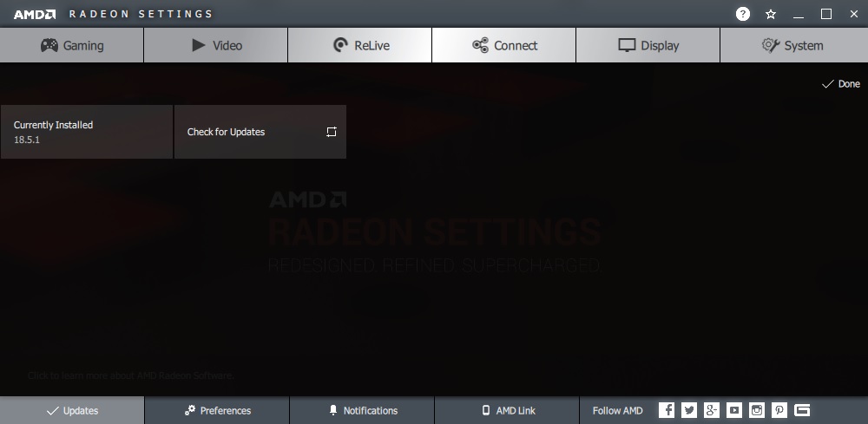This screenshot has height=424, width=868.
Task: Click the Done checkmark button
Action: [x=841, y=84]
